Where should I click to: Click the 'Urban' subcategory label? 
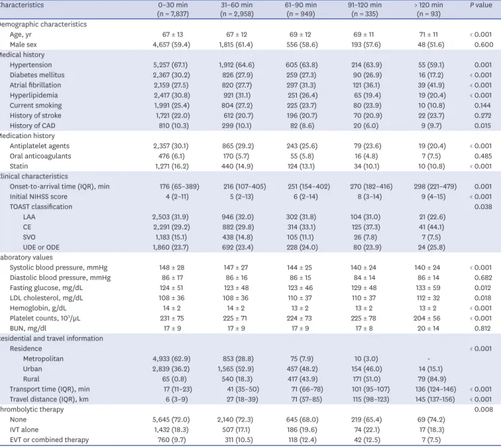point(32,369)
